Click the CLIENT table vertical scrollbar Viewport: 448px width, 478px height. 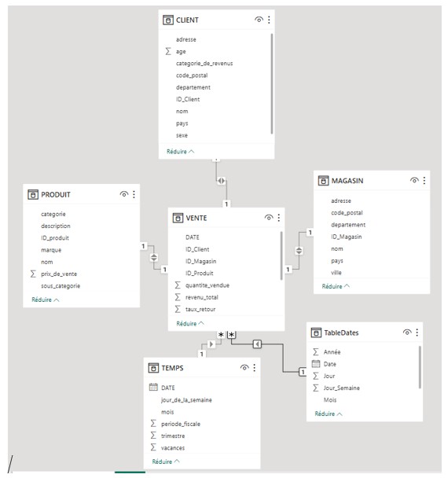click(271, 84)
